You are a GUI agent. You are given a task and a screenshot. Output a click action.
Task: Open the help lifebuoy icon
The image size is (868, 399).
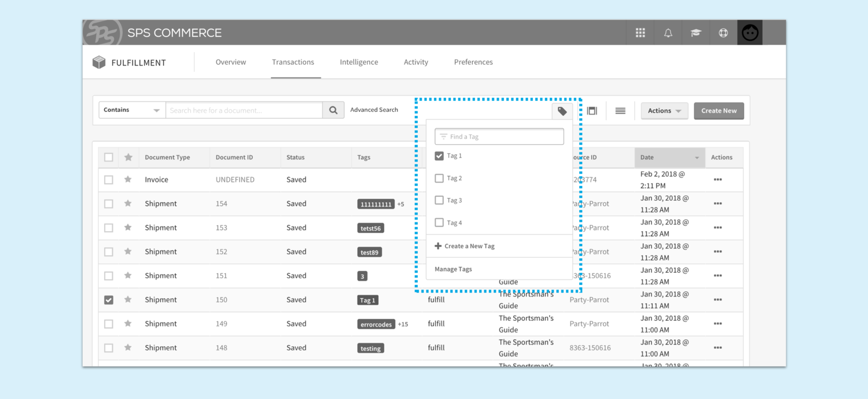coord(723,33)
